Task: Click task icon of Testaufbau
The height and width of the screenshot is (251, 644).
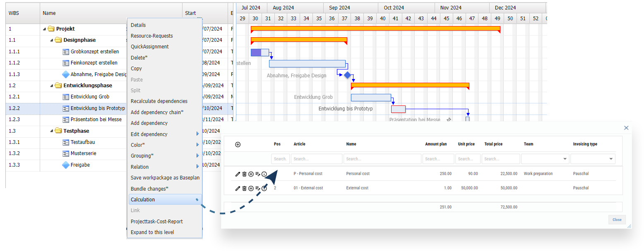Action: [65, 142]
